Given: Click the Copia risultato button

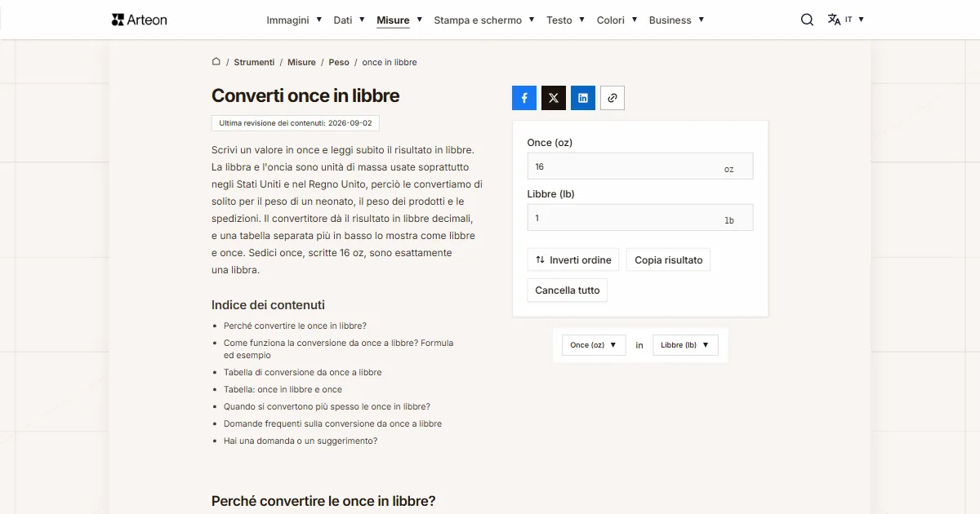Looking at the screenshot, I should (669, 260).
